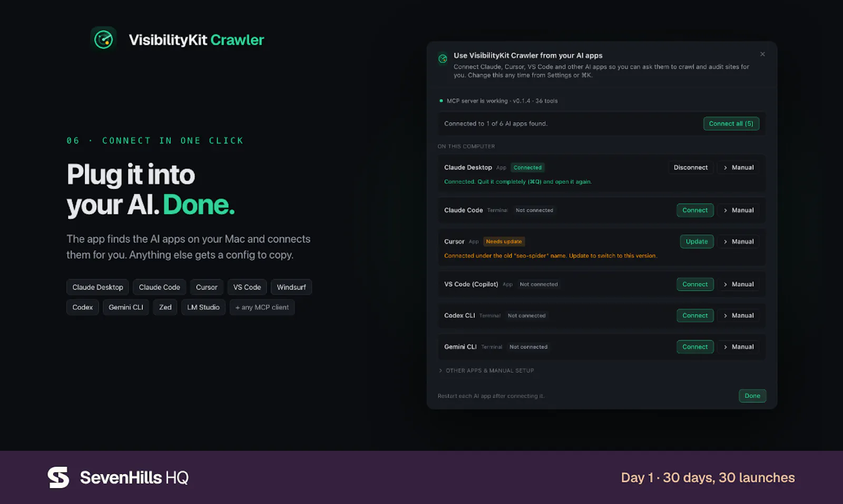Expand Manual setup for VS Code (Copilot)

[x=738, y=284]
